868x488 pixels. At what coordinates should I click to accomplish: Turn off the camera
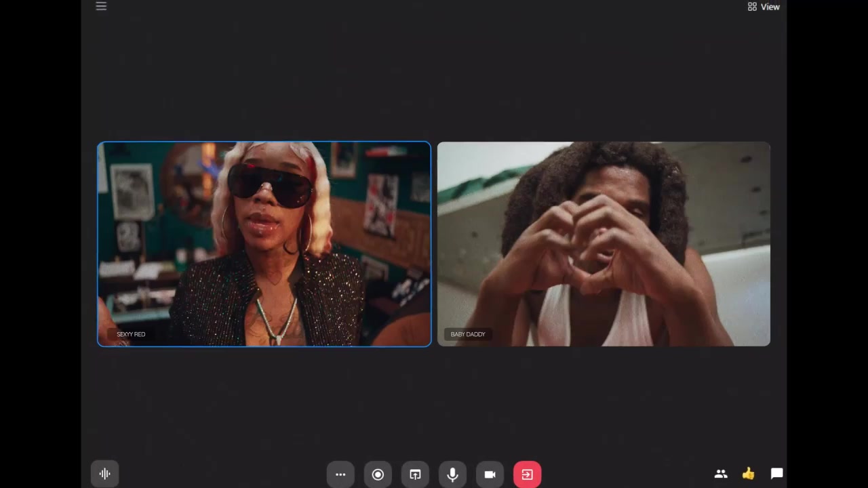click(490, 474)
